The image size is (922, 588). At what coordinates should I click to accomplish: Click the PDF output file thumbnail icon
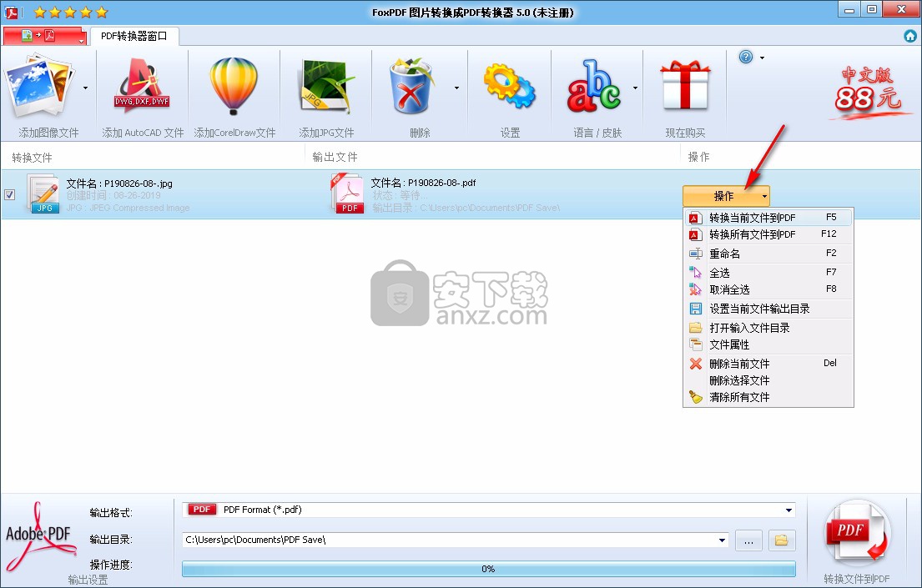[x=347, y=193]
